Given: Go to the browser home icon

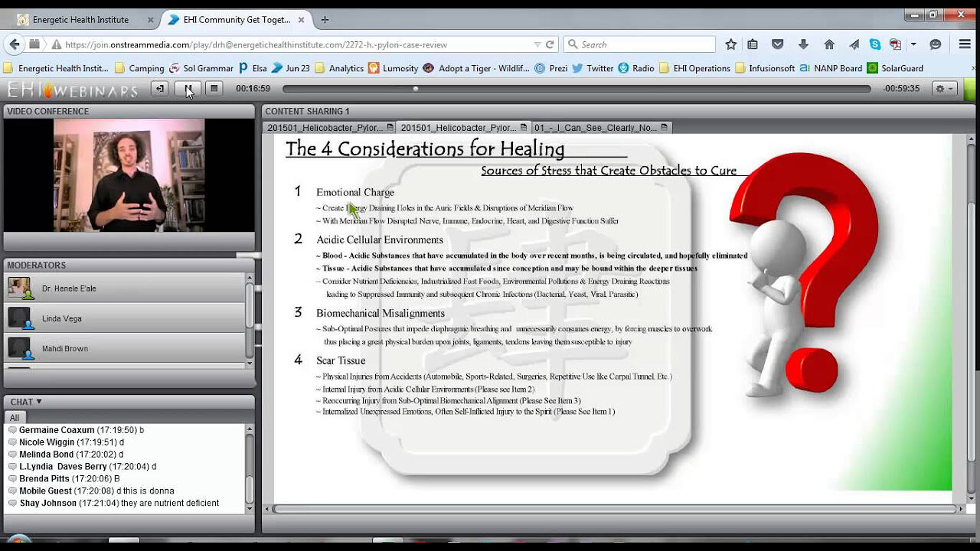Looking at the screenshot, I should [x=829, y=44].
